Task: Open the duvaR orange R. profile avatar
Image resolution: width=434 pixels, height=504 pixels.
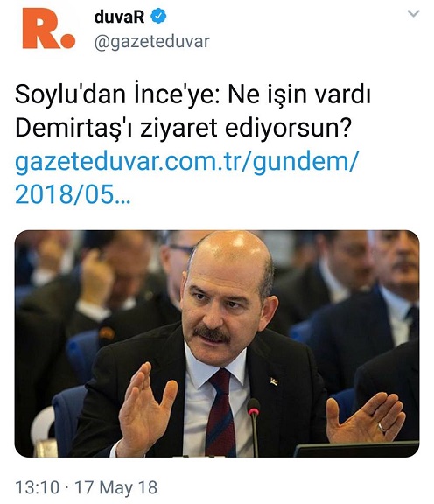Action: click(48, 29)
